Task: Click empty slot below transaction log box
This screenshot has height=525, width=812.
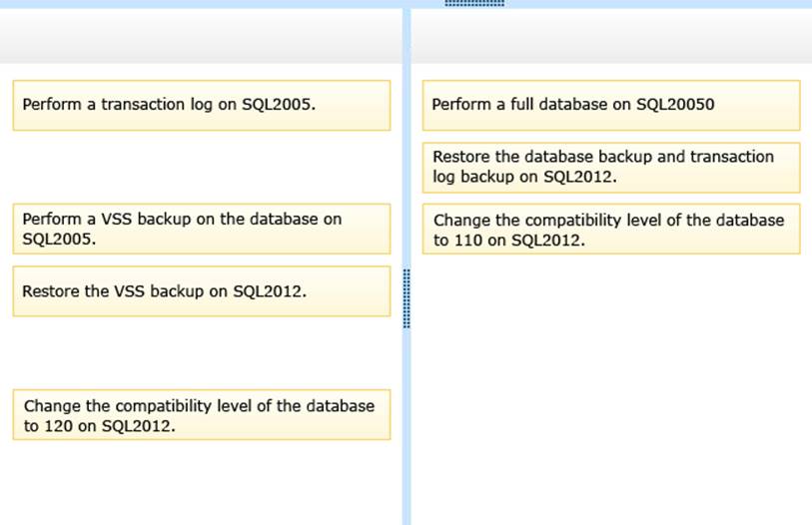Action: pos(201,167)
